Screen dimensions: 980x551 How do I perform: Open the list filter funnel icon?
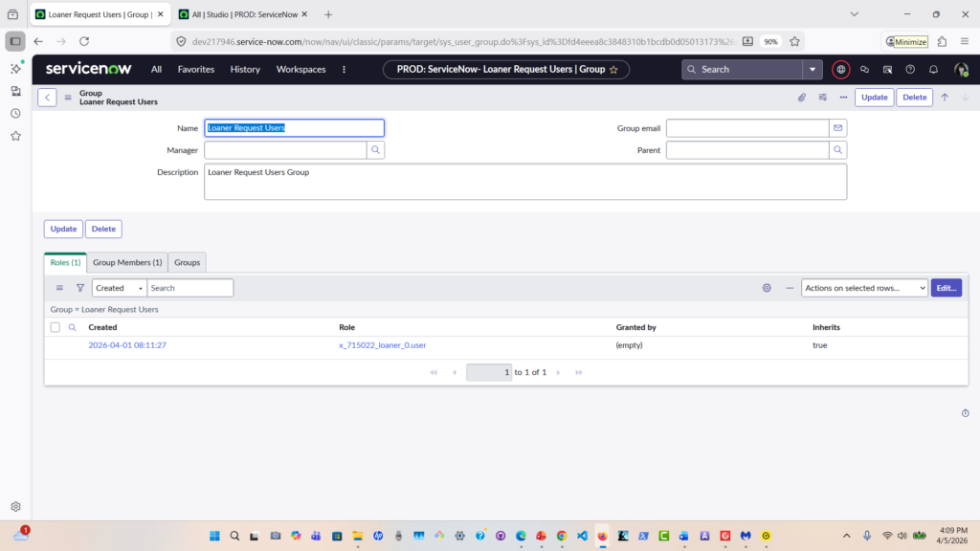click(80, 288)
